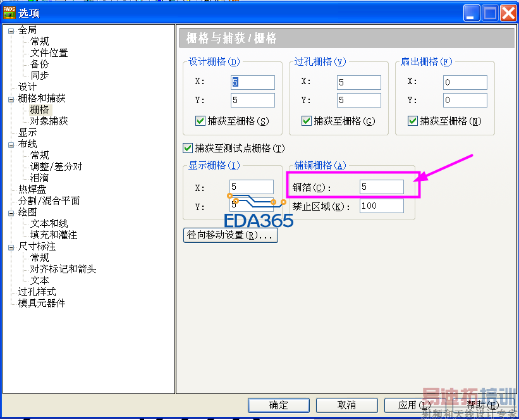Click the 设计栅格 Y input field
The height and width of the screenshot is (420, 519).
point(253,100)
